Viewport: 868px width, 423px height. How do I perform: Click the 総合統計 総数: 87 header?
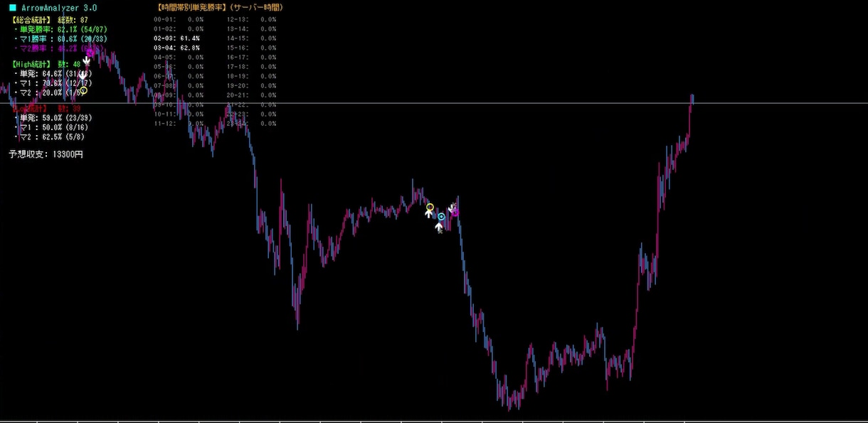tap(50, 20)
